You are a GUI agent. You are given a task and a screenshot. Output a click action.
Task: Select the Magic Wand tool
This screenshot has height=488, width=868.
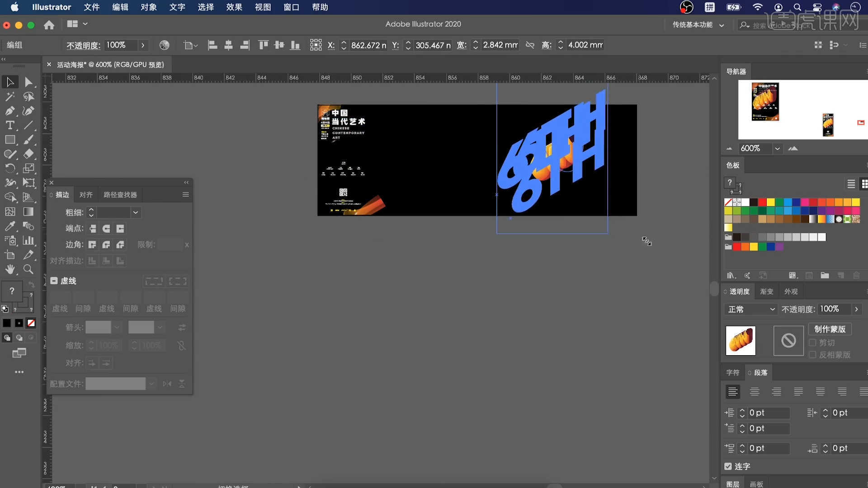click(10, 96)
